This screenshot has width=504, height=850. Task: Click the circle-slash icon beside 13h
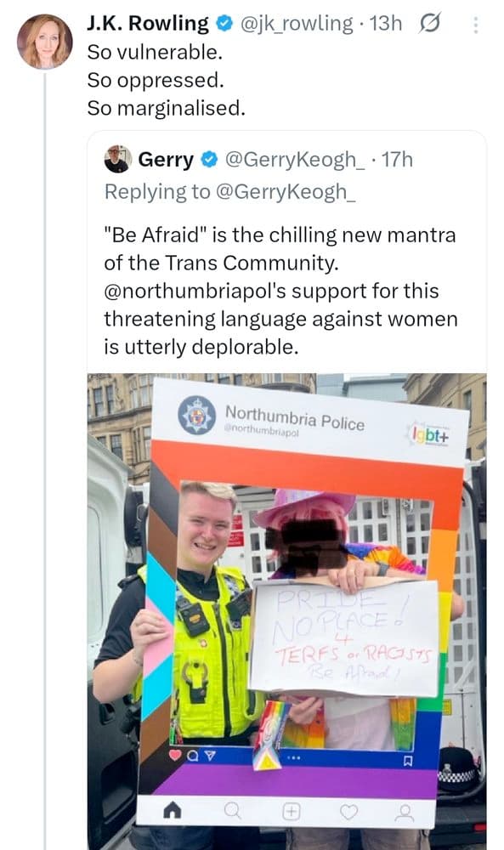pos(430,23)
